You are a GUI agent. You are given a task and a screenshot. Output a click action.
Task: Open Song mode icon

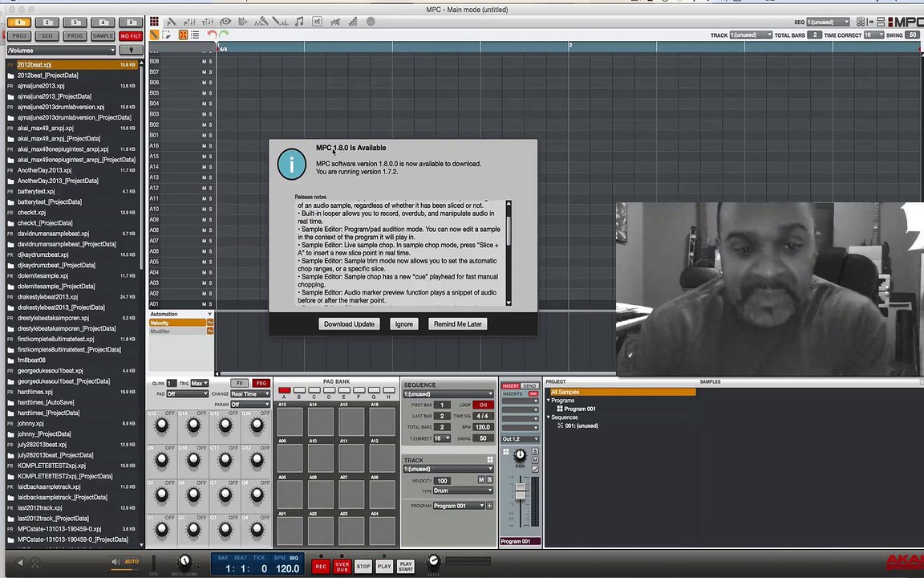(243, 22)
